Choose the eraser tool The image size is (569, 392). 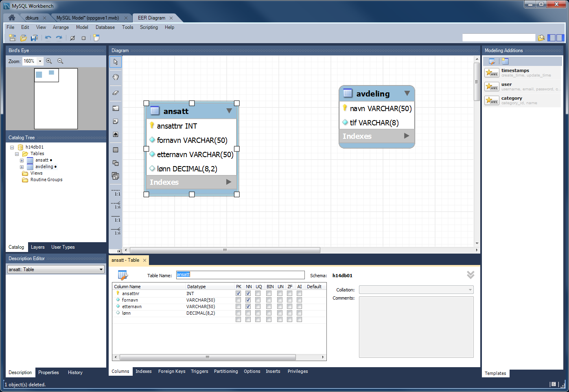click(116, 93)
